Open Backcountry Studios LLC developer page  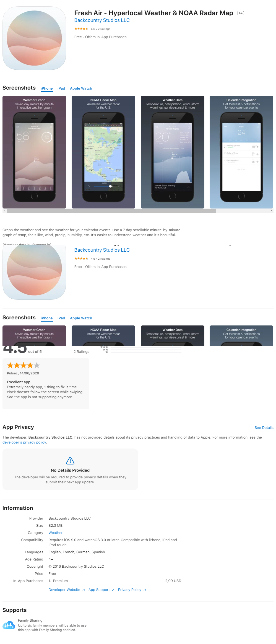point(102,20)
